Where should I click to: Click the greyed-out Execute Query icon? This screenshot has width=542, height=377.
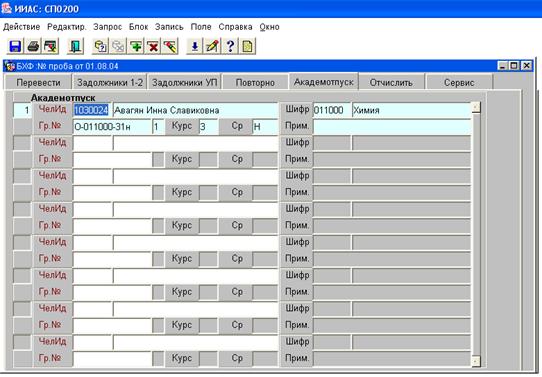point(118,46)
